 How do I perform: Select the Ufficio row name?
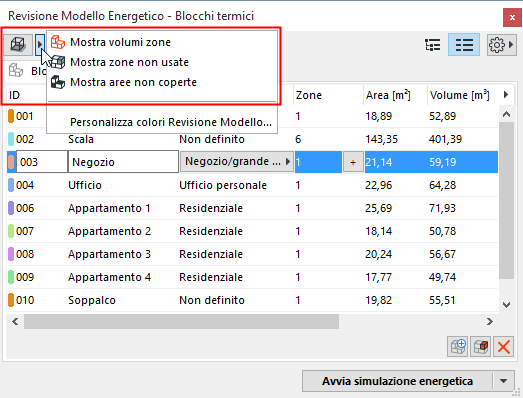coord(85,185)
